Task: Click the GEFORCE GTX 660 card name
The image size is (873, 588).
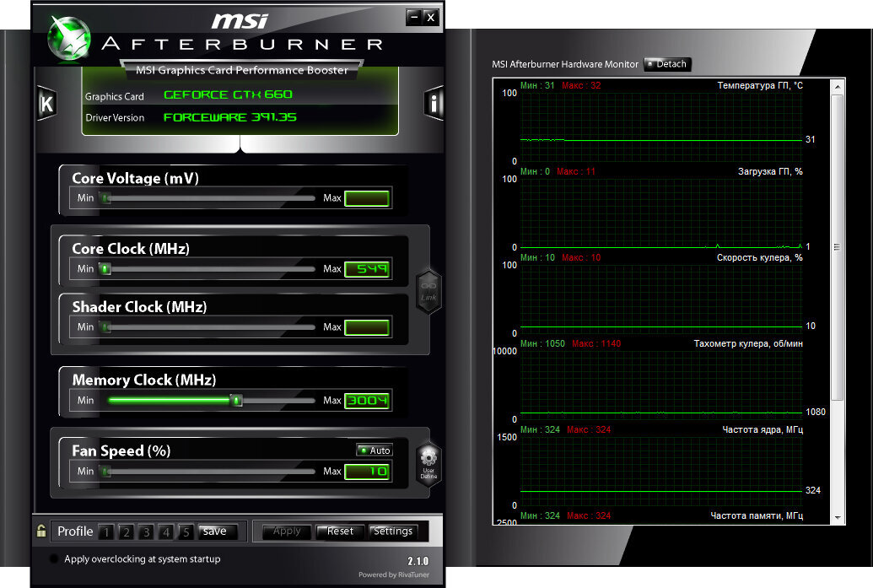Action: 228,94
